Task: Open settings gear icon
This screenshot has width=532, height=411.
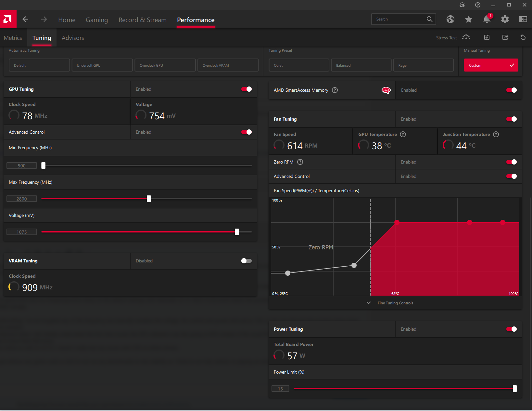Action: pyautogui.click(x=505, y=19)
